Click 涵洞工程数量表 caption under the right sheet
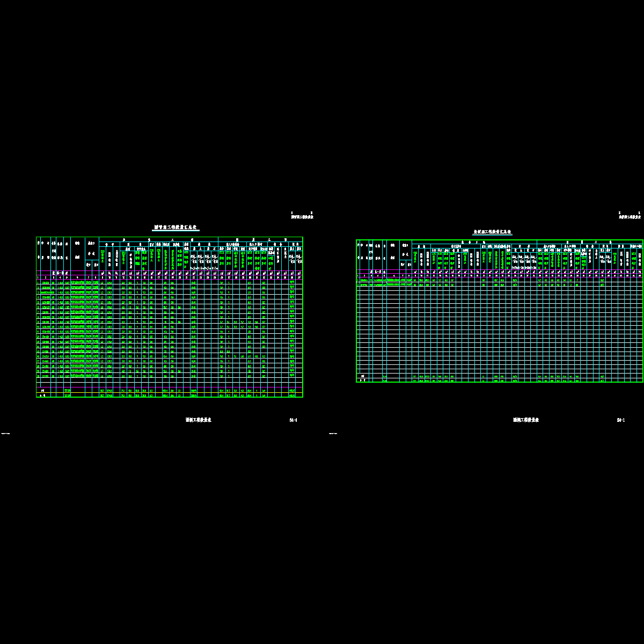 (x=525, y=420)
